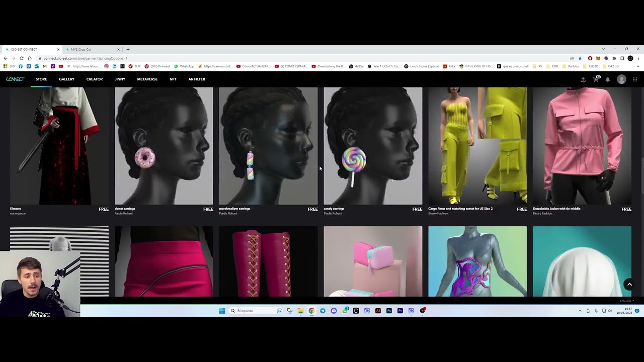Viewport: 644px width, 362px height.
Task: Show hidden system tray icons
Action: click(x=580, y=311)
